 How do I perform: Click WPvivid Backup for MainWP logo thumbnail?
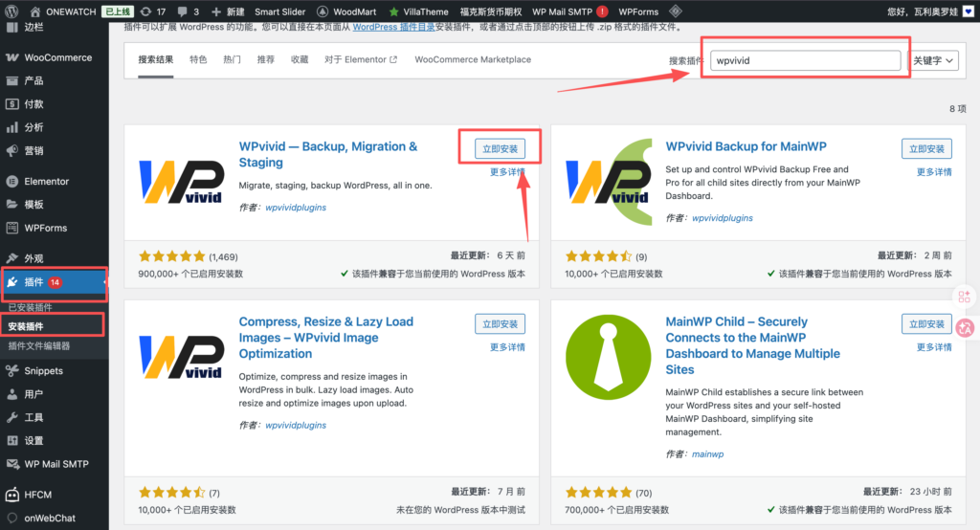click(x=608, y=182)
